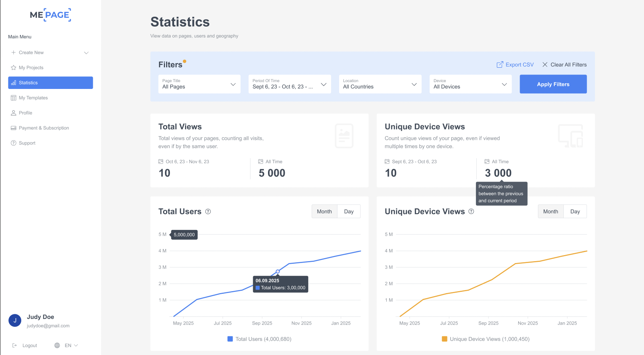Toggle the Total Users legend at chart bottom

click(x=259, y=339)
